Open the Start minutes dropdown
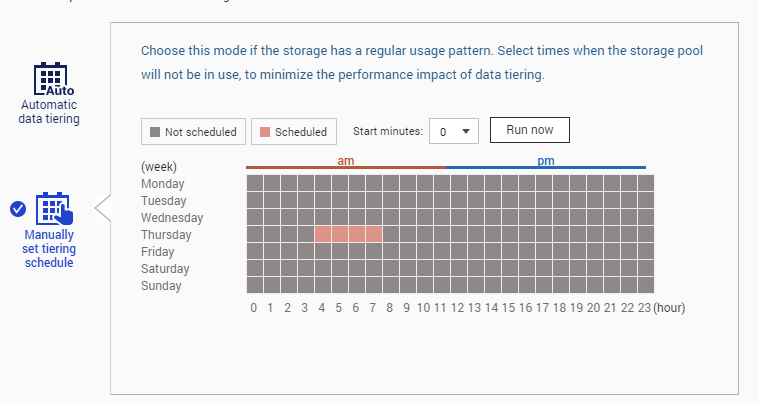 [455, 131]
